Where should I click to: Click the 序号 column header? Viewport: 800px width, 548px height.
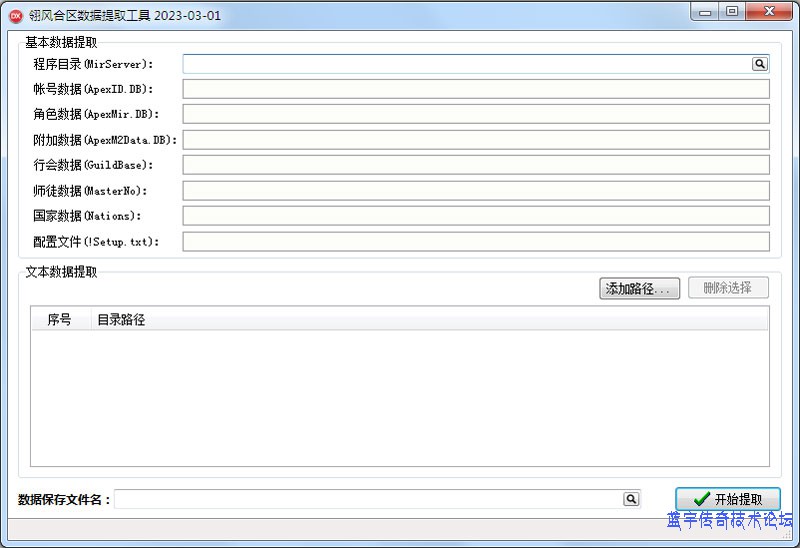(x=60, y=320)
